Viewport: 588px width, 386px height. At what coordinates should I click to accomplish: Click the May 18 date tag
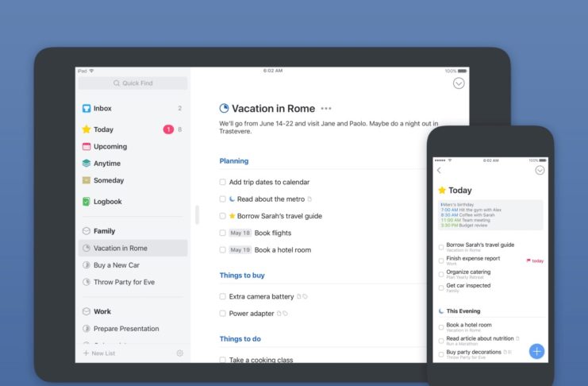[240, 233]
